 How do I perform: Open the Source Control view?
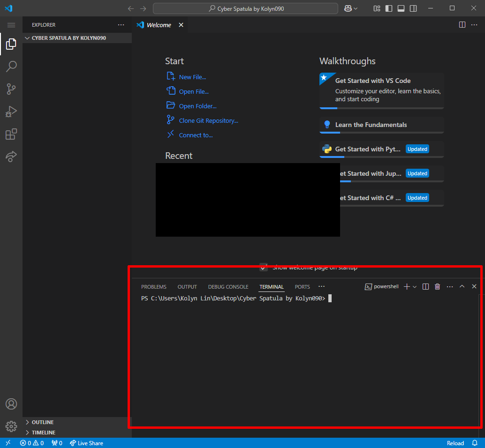pos(11,89)
